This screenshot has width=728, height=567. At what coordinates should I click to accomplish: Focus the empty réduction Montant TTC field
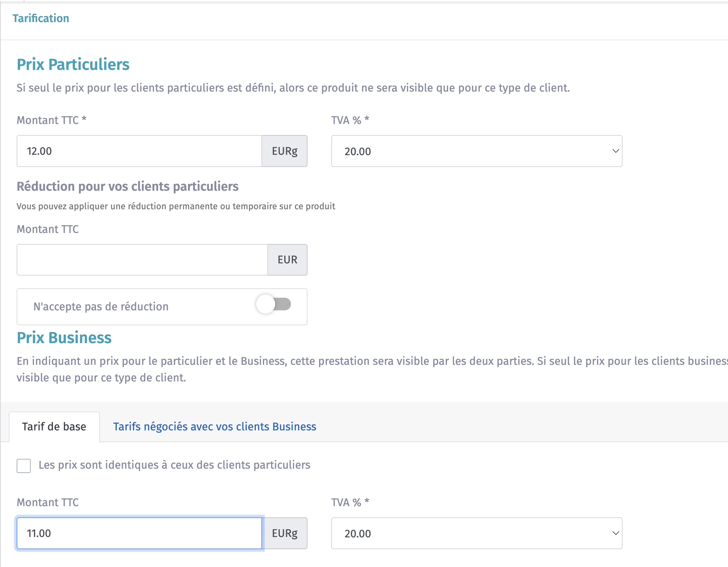[x=142, y=260]
